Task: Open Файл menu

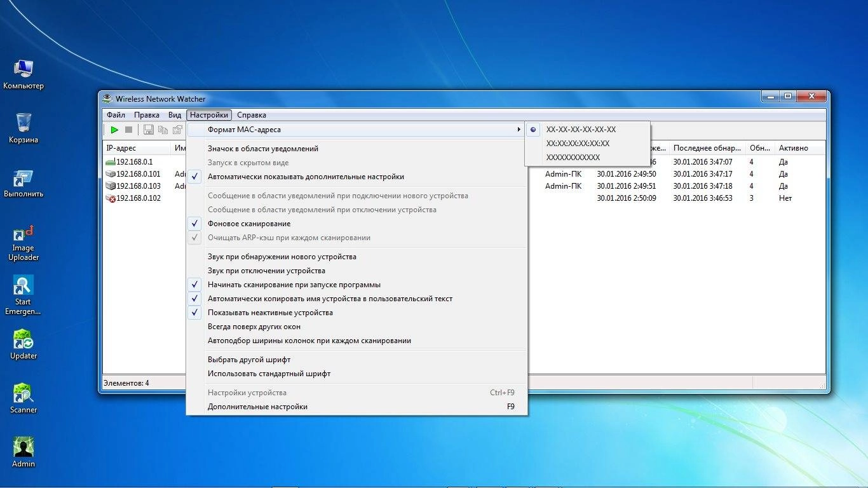Action: click(116, 115)
